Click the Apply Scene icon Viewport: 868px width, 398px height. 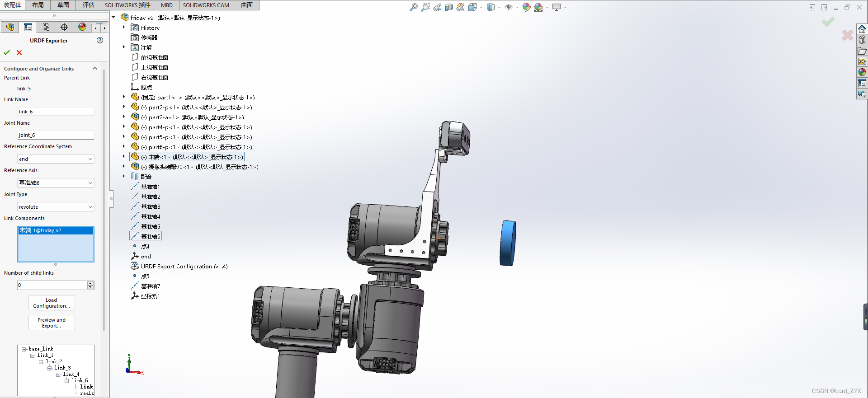click(x=538, y=7)
